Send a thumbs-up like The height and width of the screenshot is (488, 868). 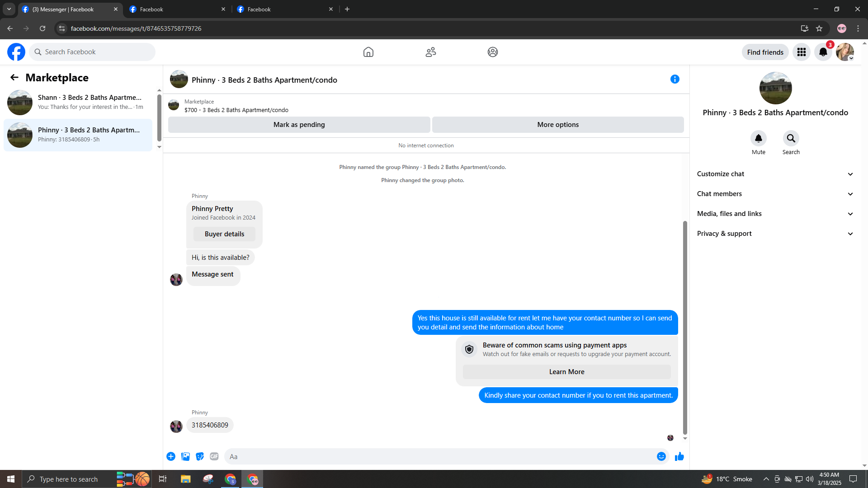(679, 456)
